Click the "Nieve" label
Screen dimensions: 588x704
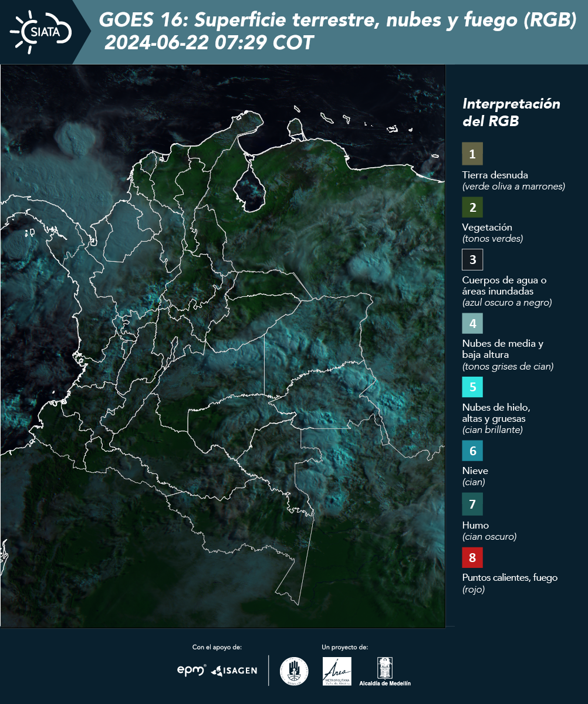475,471
